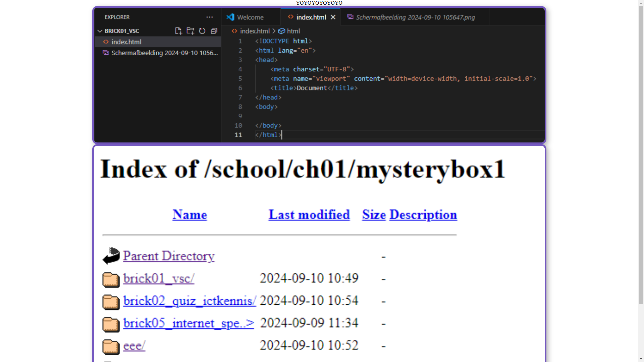Sort the listing by the Last modified link
This screenshot has height=362, width=644.
pos(309,215)
